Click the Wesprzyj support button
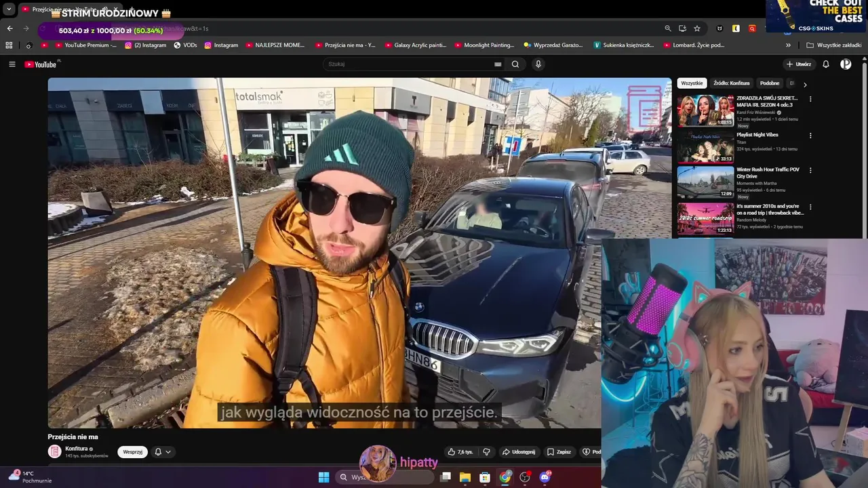 pos(133,452)
